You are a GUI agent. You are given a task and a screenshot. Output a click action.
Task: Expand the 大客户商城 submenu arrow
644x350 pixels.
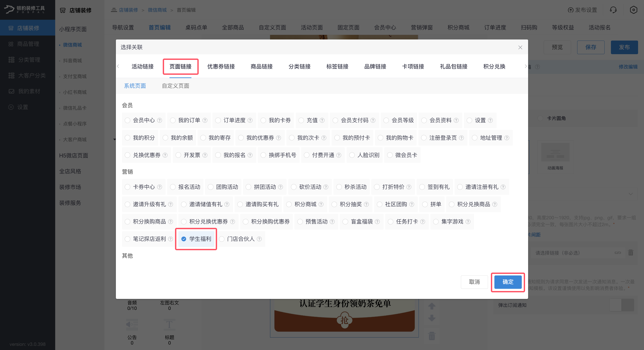pyautogui.click(x=115, y=139)
